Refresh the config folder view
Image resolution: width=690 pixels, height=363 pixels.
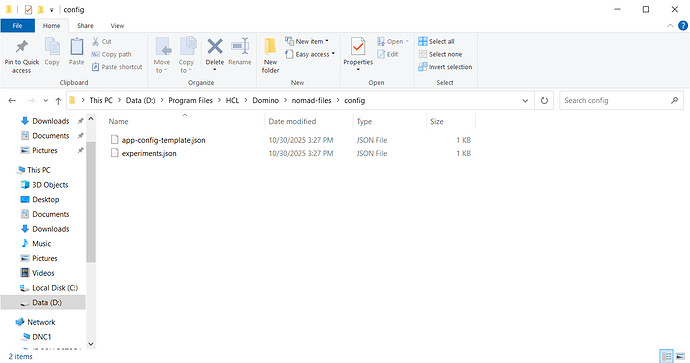(x=544, y=100)
